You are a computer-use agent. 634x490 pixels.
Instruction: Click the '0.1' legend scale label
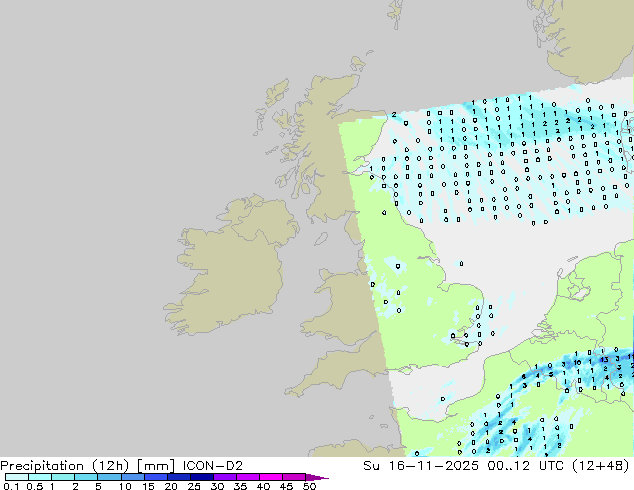[11, 486]
